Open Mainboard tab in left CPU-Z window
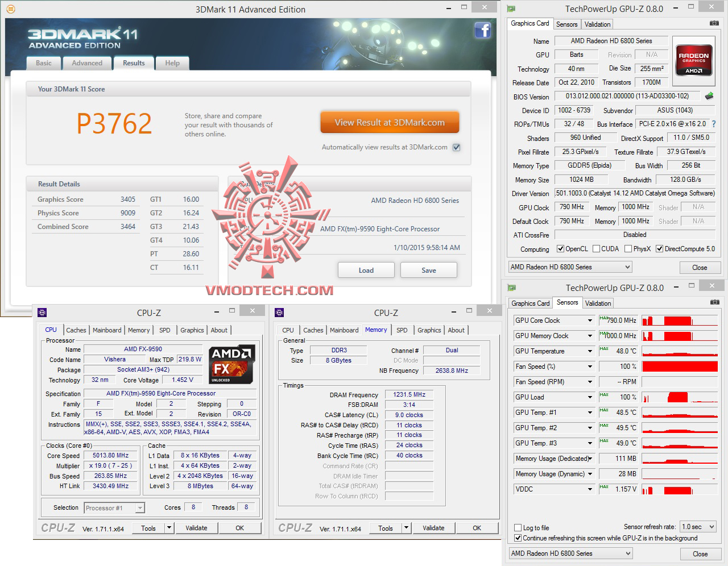This screenshot has height=566, width=728. (x=107, y=330)
